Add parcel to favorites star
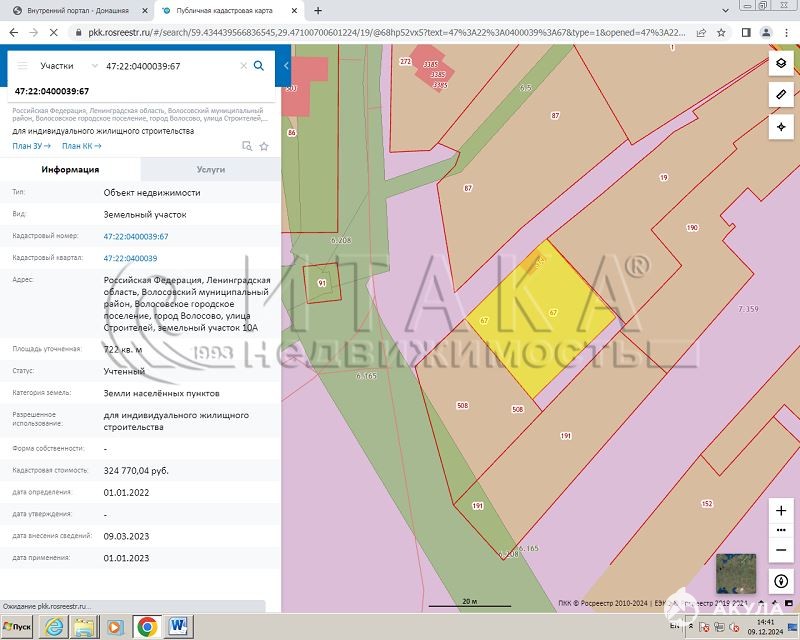Image resolution: width=800 pixels, height=640 pixels. coord(264,146)
